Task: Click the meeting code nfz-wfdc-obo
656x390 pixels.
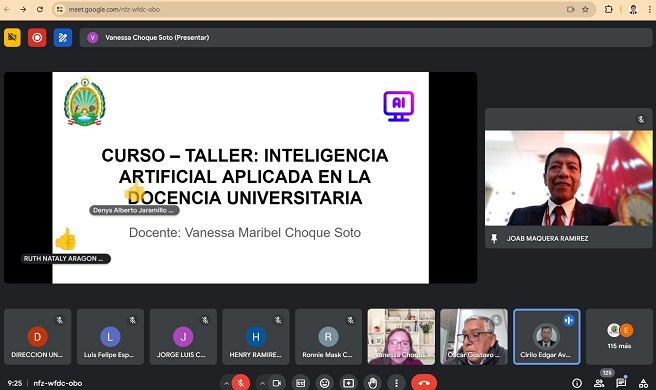Action: [58, 383]
